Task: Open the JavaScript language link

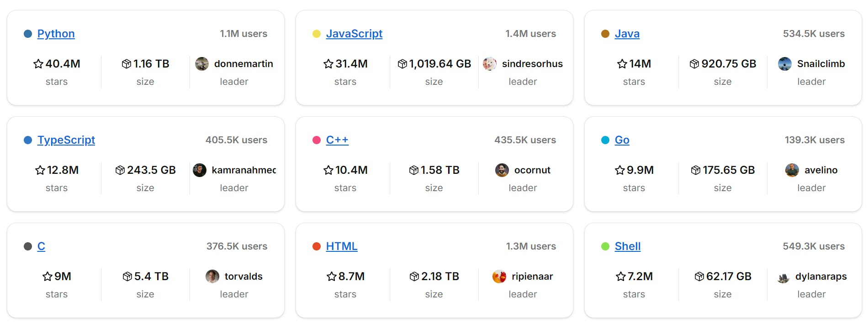Action: (x=354, y=34)
